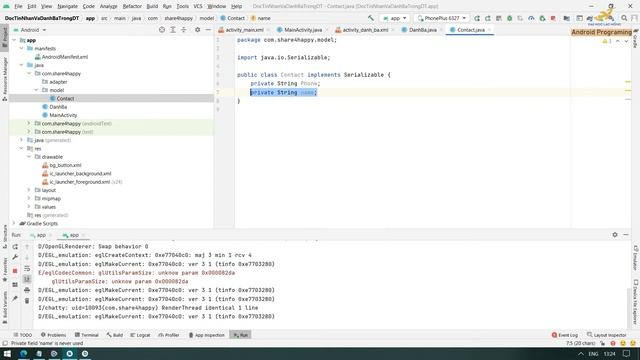Screen dimensions: 640x360
Task: Open the VCS menu
Action: point(198,6)
